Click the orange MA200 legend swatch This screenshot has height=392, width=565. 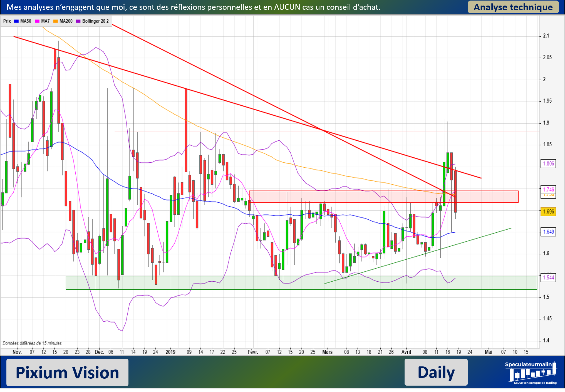pos(56,21)
